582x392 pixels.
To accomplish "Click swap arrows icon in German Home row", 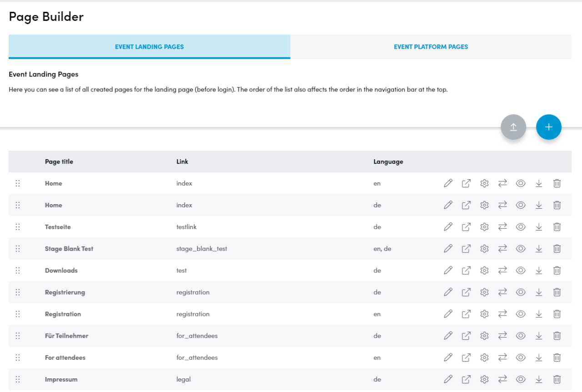I will 502,205.
